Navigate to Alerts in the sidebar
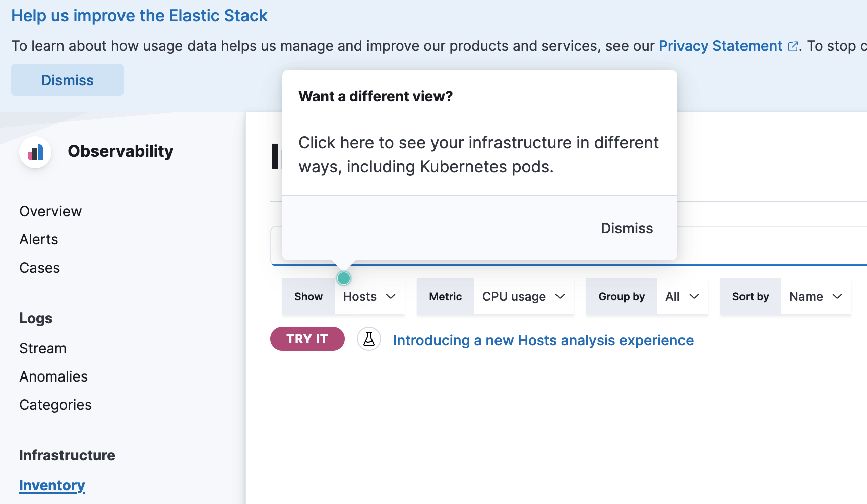This screenshot has height=504, width=867. click(38, 239)
